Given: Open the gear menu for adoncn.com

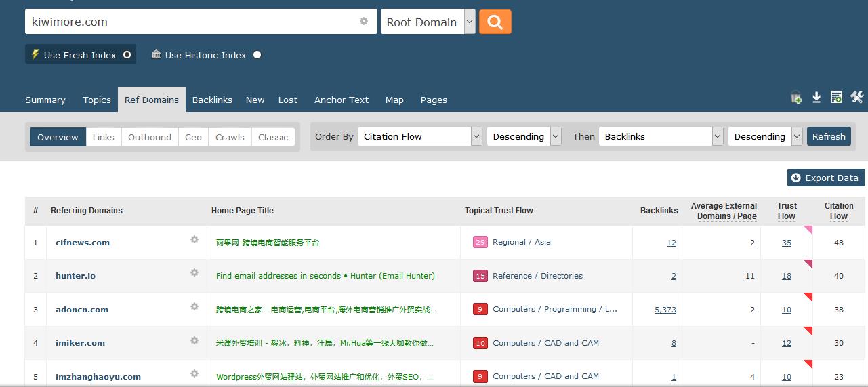Looking at the screenshot, I should pos(194,306).
